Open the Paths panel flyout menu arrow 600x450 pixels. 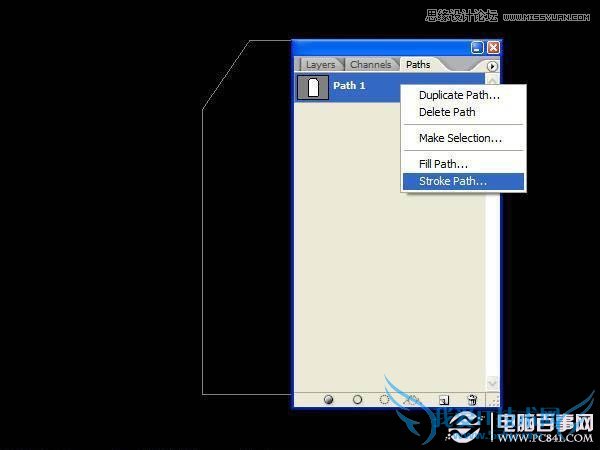coord(492,66)
